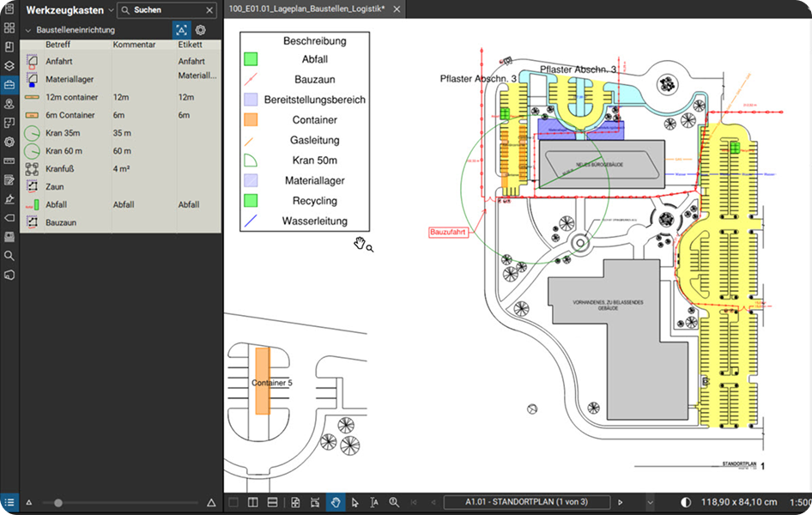Activate the Select Text tool
Screen dimensions: 812x515
click(x=374, y=502)
